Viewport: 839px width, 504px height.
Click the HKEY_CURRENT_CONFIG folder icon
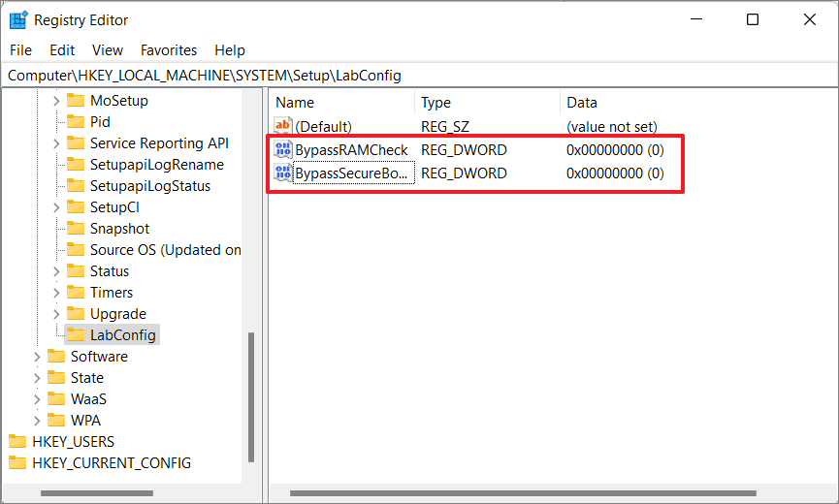(17, 463)
